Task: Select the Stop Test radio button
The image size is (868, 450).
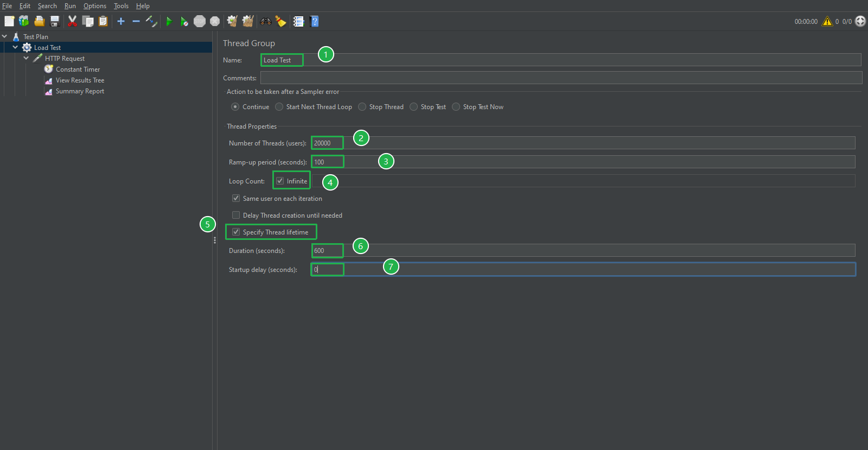Action: click(413, 107)
